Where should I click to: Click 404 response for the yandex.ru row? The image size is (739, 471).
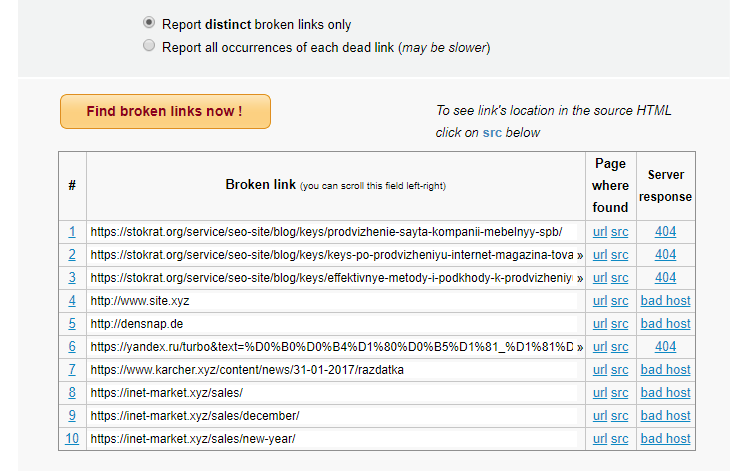tap(665, 346)
